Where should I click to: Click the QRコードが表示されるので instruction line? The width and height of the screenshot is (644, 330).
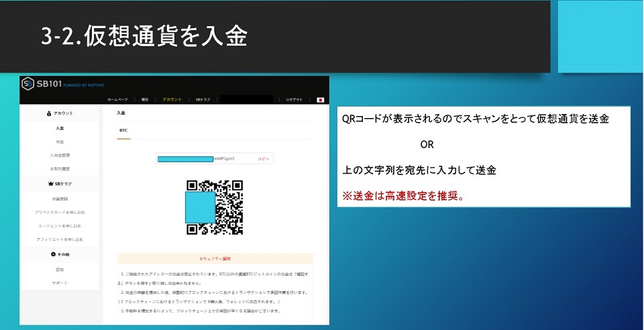coord(476,119)
